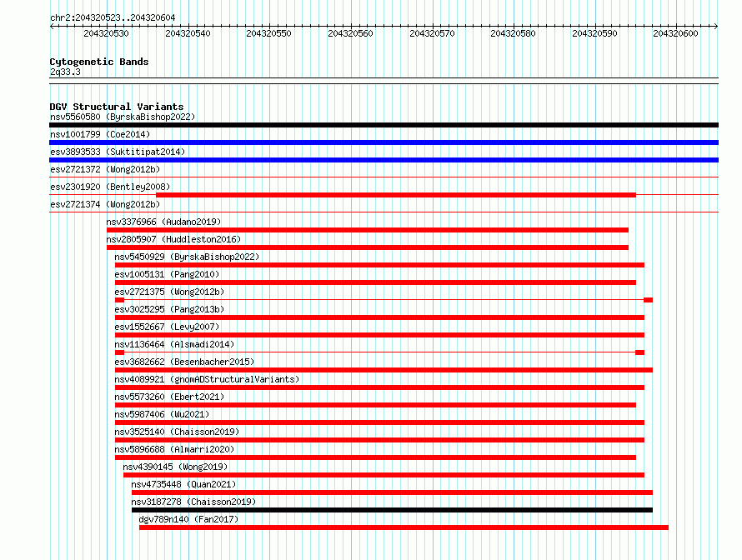Open variant esv2721375 (Wong2012b) label
Screen dimensions: 742x560
[169, 292]
